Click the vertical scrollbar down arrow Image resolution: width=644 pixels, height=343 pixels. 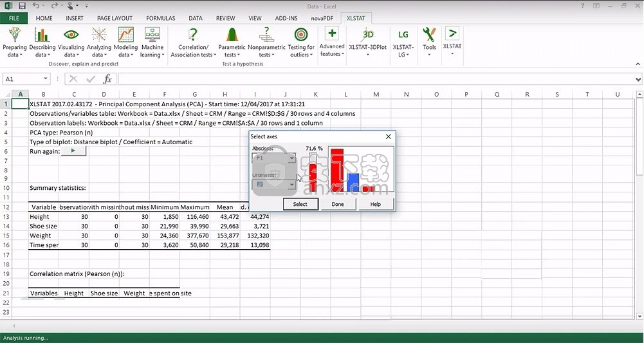click(x=639, y=317)
